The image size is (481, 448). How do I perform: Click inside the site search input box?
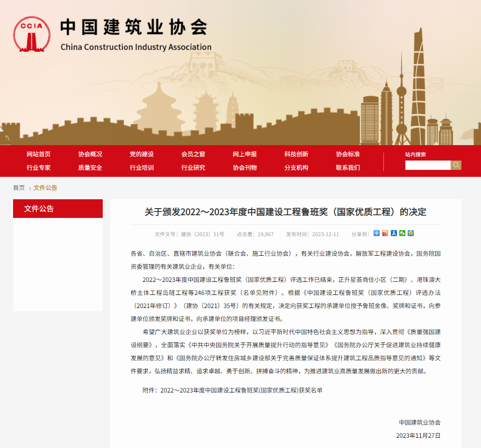pyautogui.click(x=427, y=165)
